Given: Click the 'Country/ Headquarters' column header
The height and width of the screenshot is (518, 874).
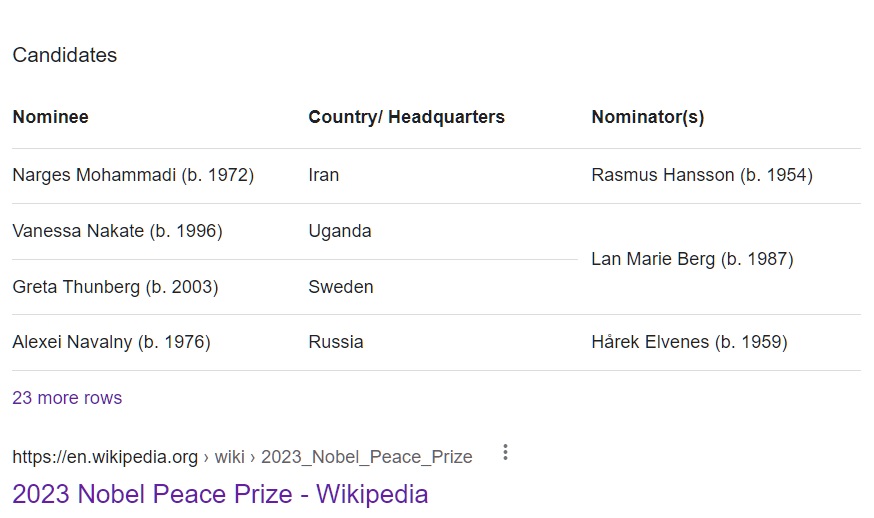Looking at the screenshot, I should coord(406,117).
